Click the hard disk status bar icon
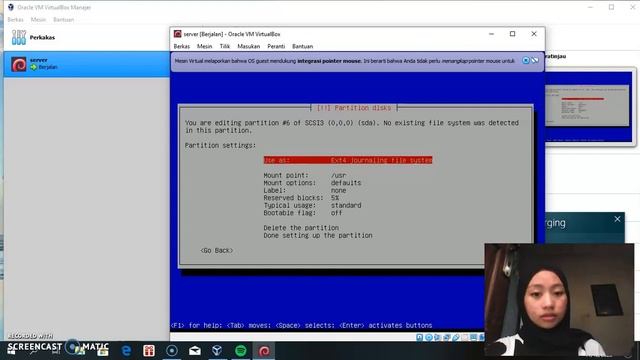640x360 pixels. click(x=419, y=337)
